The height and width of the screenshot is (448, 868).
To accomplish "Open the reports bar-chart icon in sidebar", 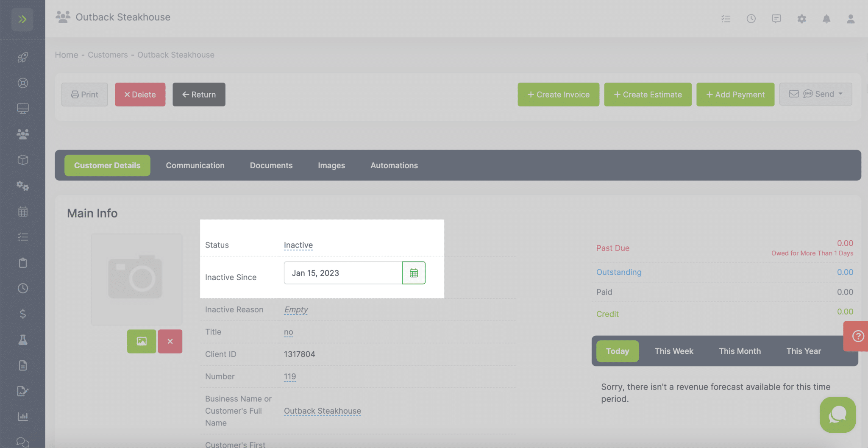I will (23, 416).
